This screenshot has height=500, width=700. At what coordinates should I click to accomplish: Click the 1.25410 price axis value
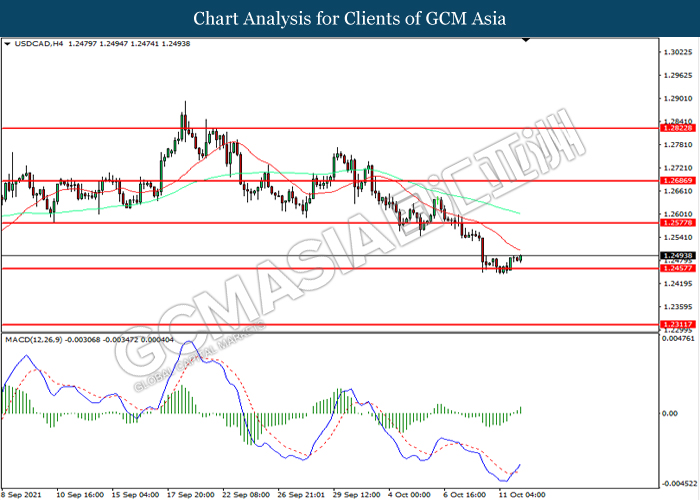click(678, 238)
